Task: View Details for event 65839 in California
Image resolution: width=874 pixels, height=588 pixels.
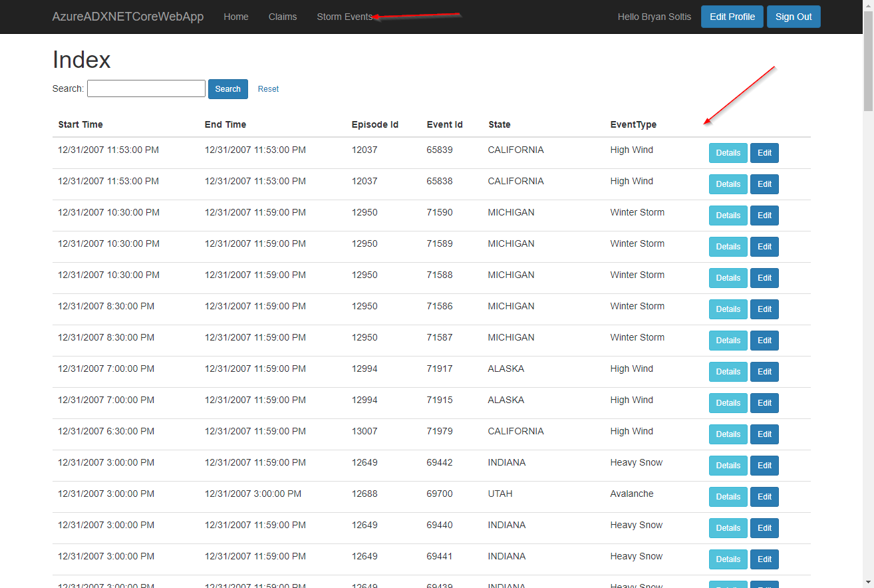Action: [x=728, y=153]
